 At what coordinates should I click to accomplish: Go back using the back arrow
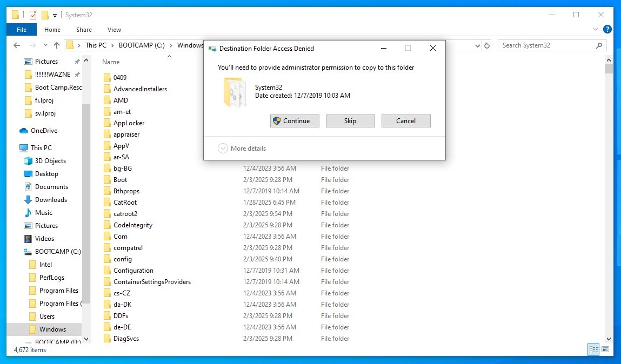(17, 45)
